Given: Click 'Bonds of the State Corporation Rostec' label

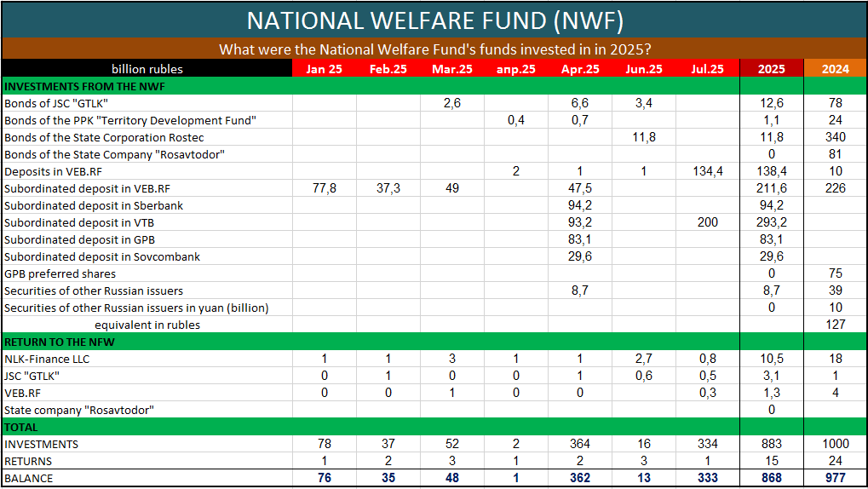Looking at the screenshot, I should click(104, 137).
